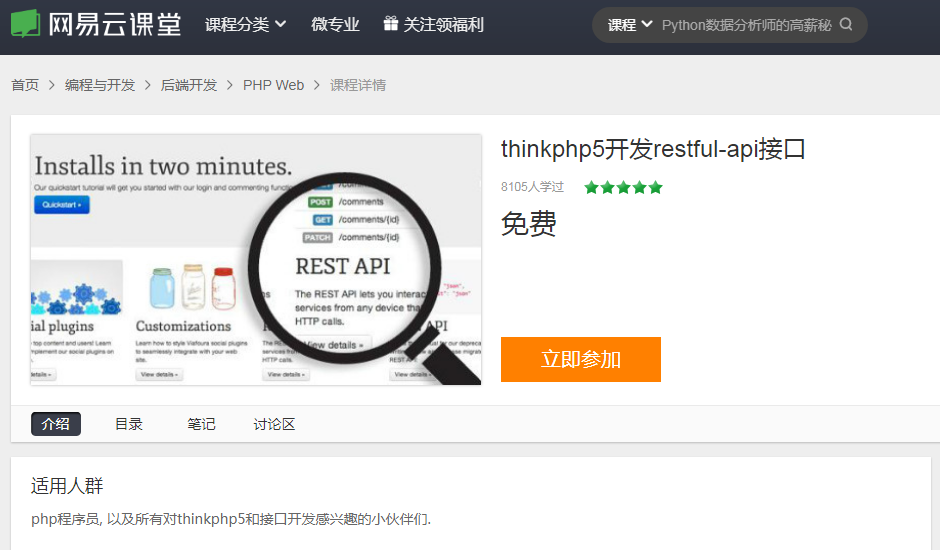Focus the Python数据分析师 search input field
Viewport: 940px width, 550px height.
pyautogui.click(x=746, y=25)
